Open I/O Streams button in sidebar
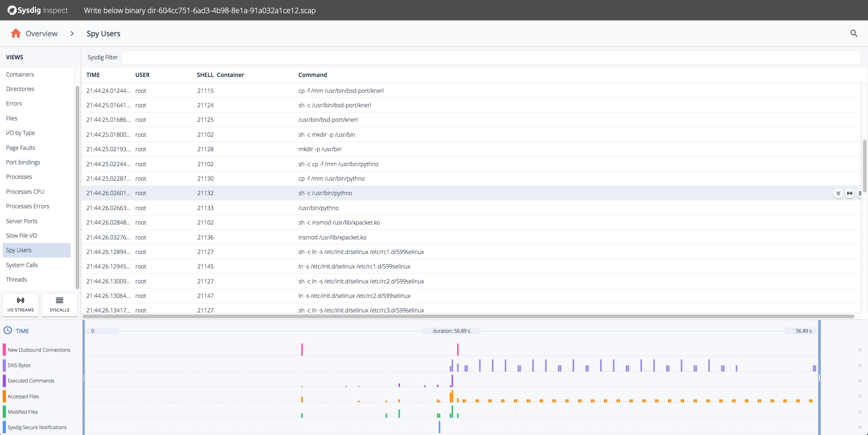Screen dimensions: 868x435 click(21, 305)
